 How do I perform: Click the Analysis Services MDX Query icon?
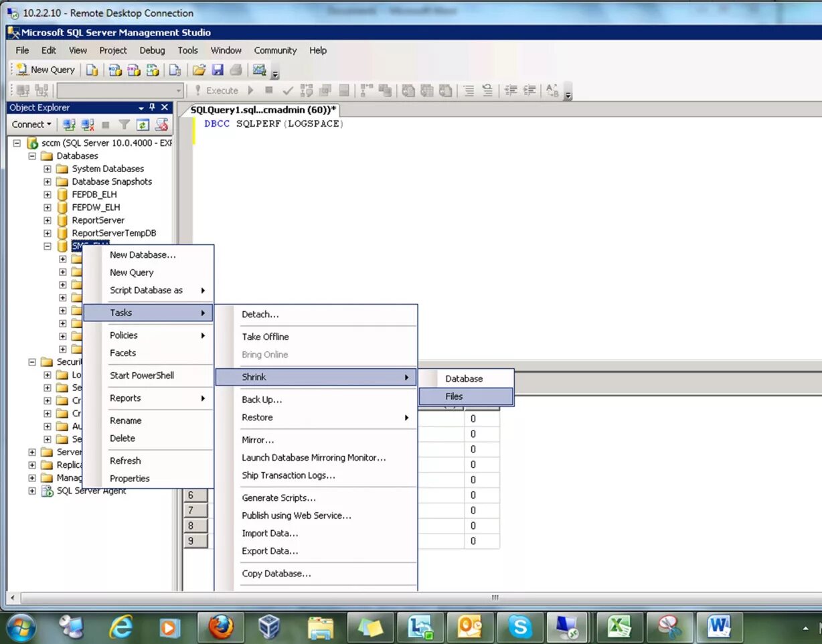coord(115,70)
